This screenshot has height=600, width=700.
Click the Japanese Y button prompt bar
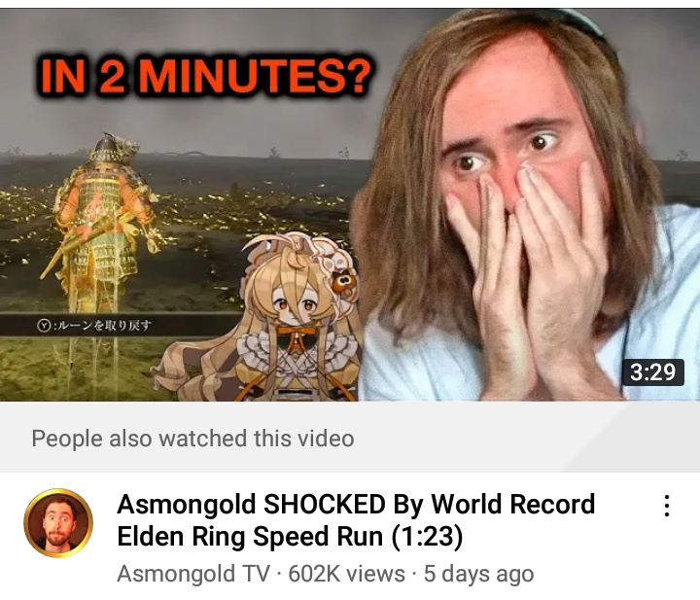click(x=121, y=325)
